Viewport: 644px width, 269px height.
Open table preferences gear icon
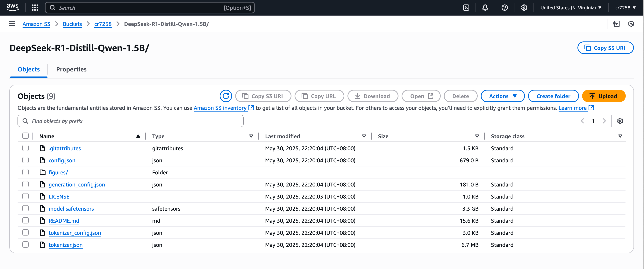point(620,121)
